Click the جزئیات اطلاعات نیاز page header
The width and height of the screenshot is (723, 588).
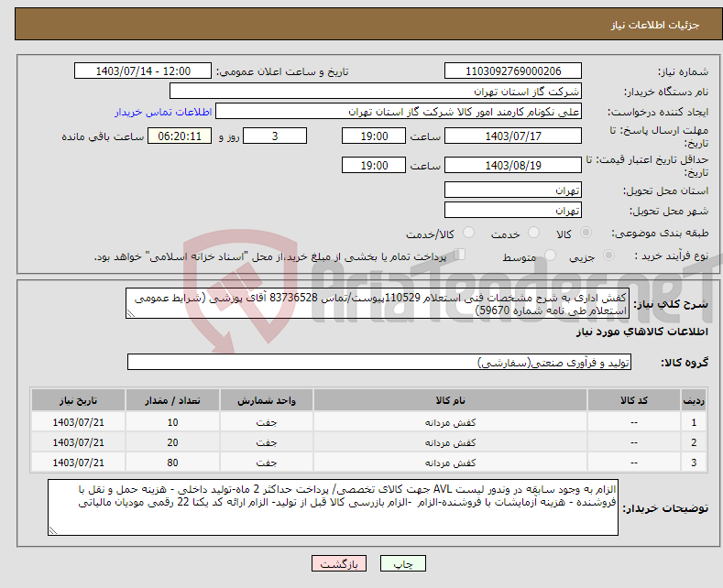click(655, 25)
